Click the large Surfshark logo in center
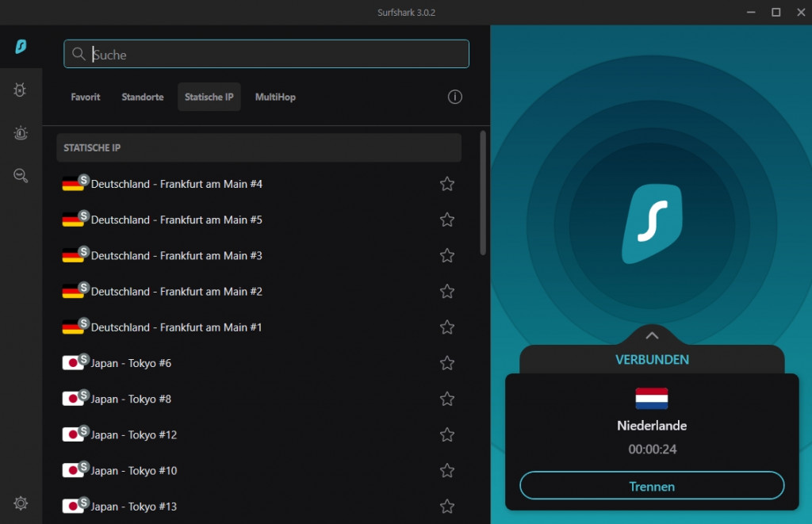Screen dimensions: 812x524 point(652,224)
